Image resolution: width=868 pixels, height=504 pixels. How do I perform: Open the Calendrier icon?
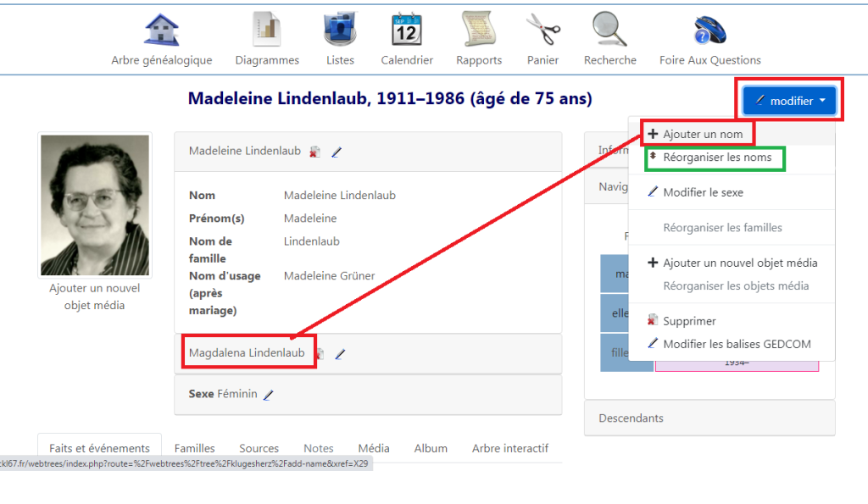point(407,30)
